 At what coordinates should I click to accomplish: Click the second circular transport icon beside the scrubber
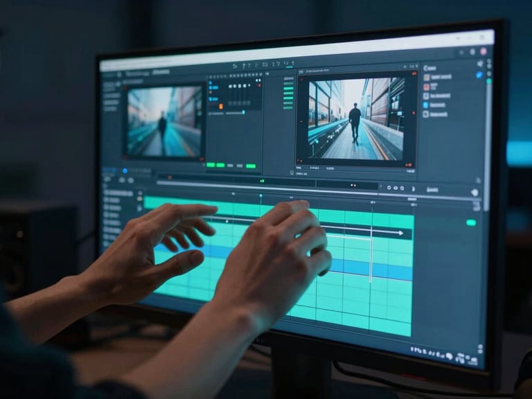396,188
